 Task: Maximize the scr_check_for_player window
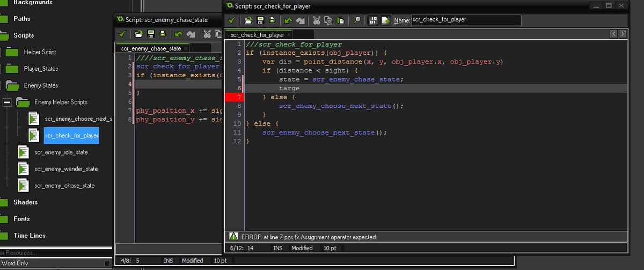[609, 5]
